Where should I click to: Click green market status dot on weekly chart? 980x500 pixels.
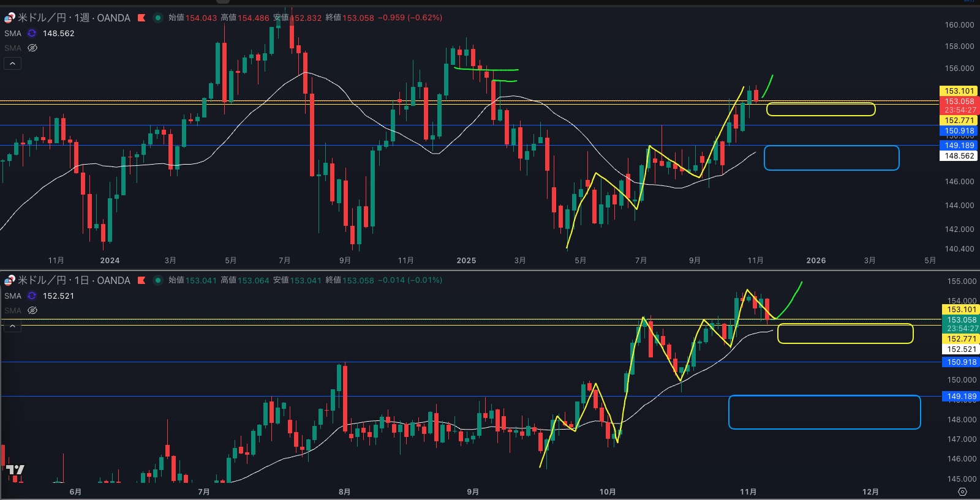tap(157, 18)
